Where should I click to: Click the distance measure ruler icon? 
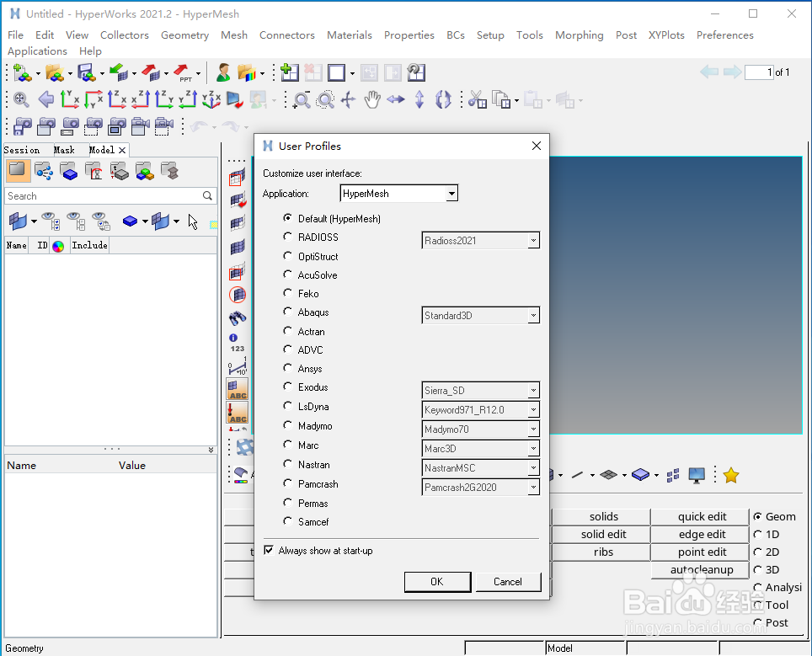click(x=238, y=366)
